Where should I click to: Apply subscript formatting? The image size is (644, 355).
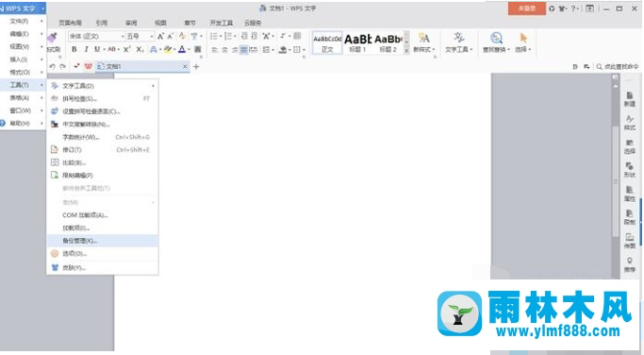(140, 49)
